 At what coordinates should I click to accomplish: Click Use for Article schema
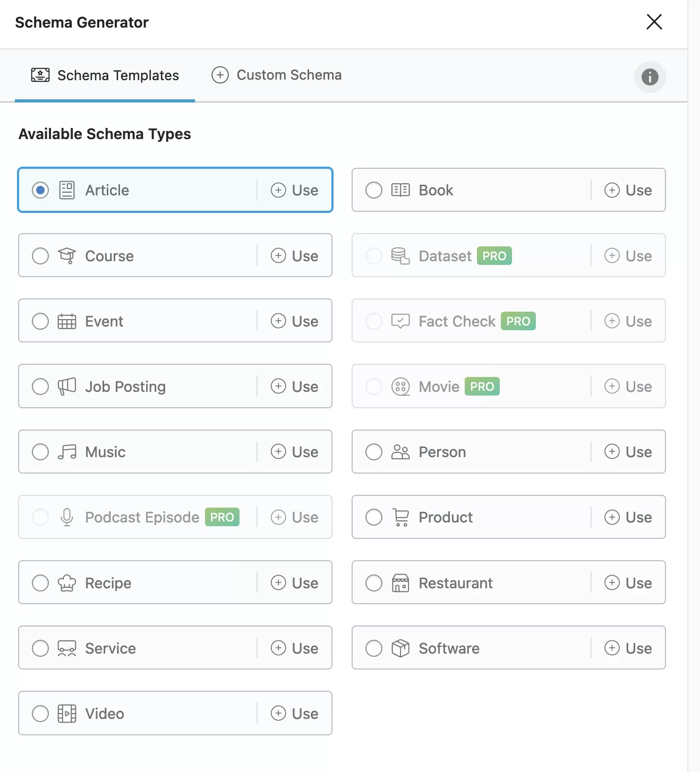(x=295, y=190)
